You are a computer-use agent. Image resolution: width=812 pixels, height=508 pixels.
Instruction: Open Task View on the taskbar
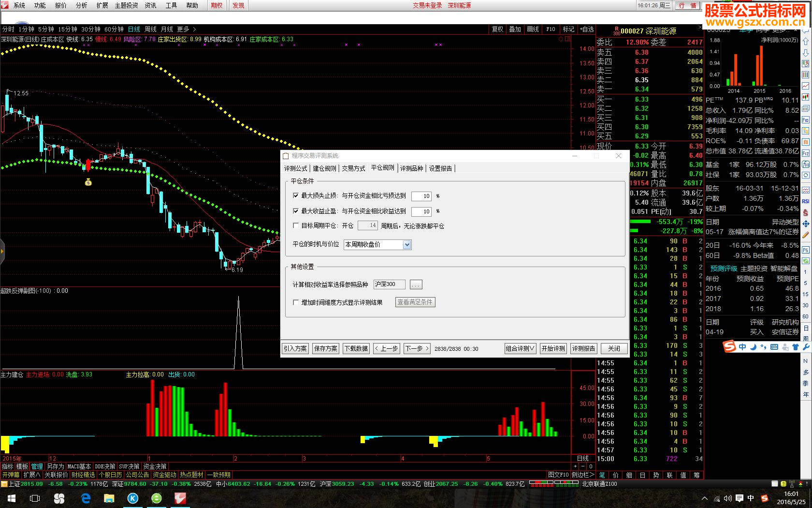point(35,498)
